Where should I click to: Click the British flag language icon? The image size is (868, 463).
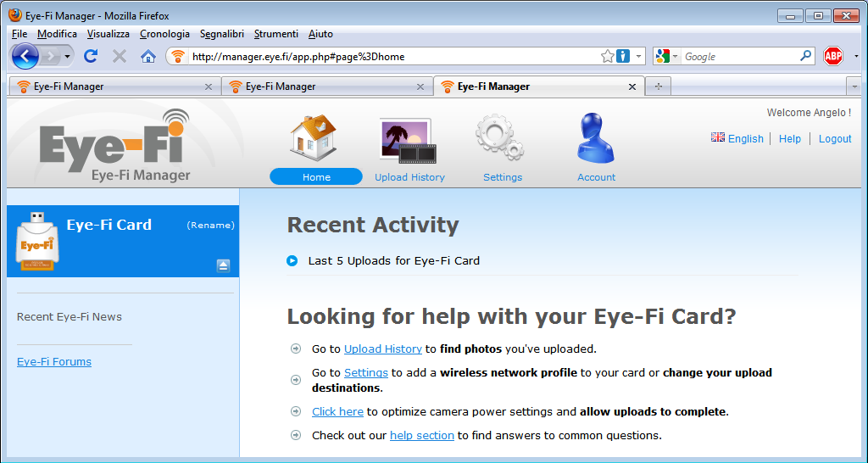[x=718, y=137]
